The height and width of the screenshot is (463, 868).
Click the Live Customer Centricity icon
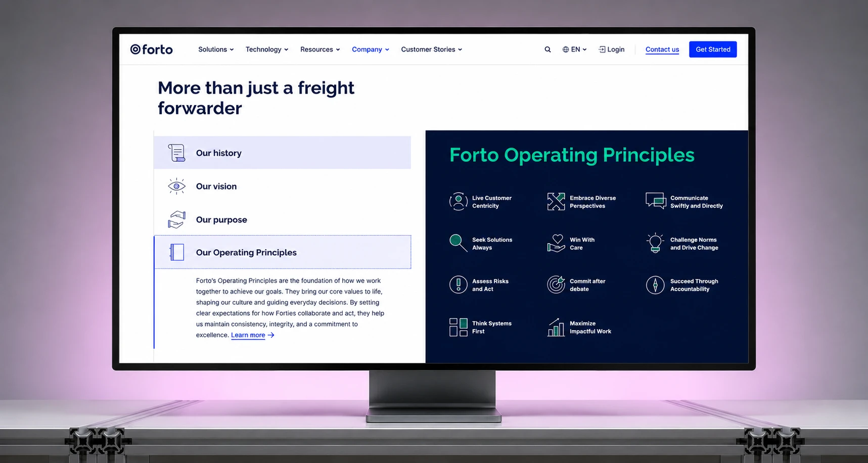click(458, 201)
